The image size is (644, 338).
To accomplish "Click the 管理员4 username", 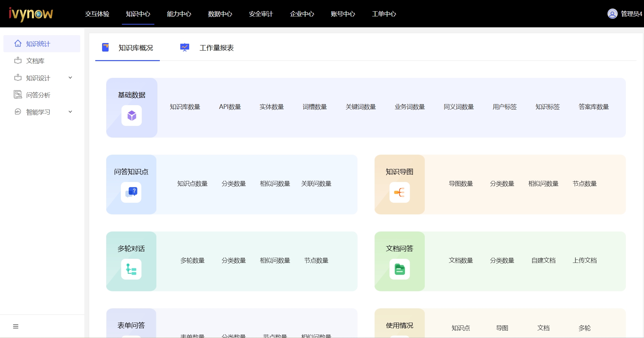I will [x=631, y=14].
